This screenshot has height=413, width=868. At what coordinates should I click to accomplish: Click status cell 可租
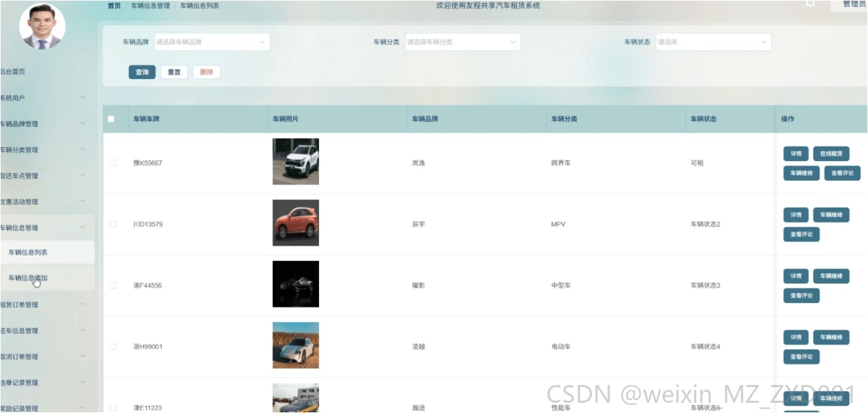coord(697,163)
